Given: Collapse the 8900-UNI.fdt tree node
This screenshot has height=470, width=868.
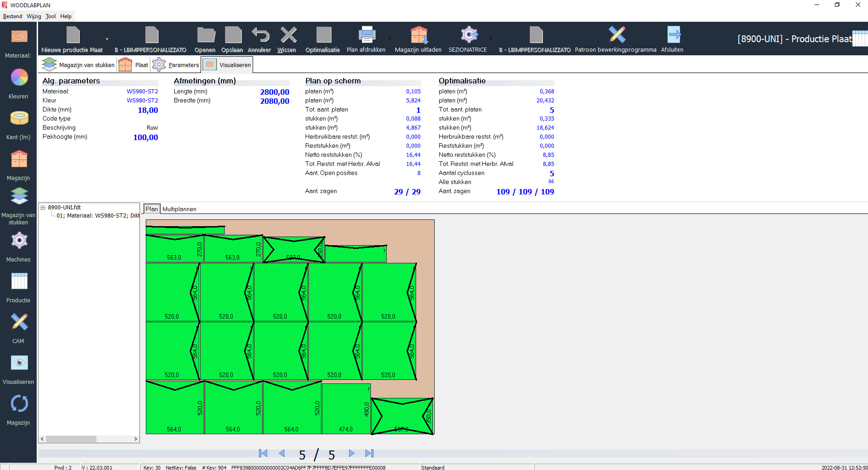Looking at the screenshot, I should point(43,208).
